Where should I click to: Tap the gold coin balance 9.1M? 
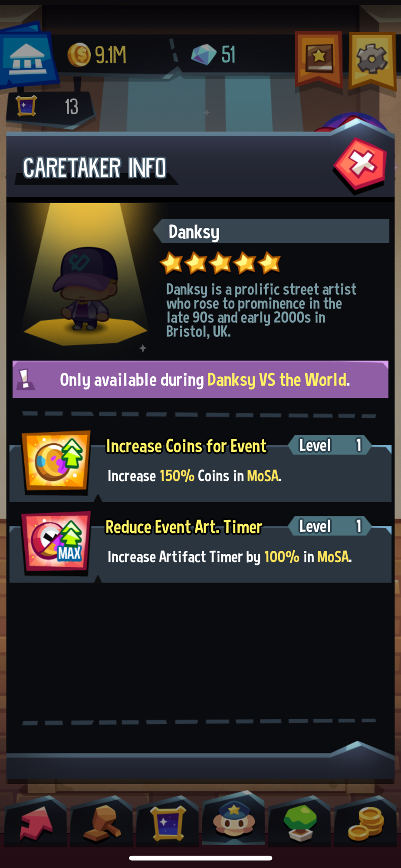click(x=97, y=55)
